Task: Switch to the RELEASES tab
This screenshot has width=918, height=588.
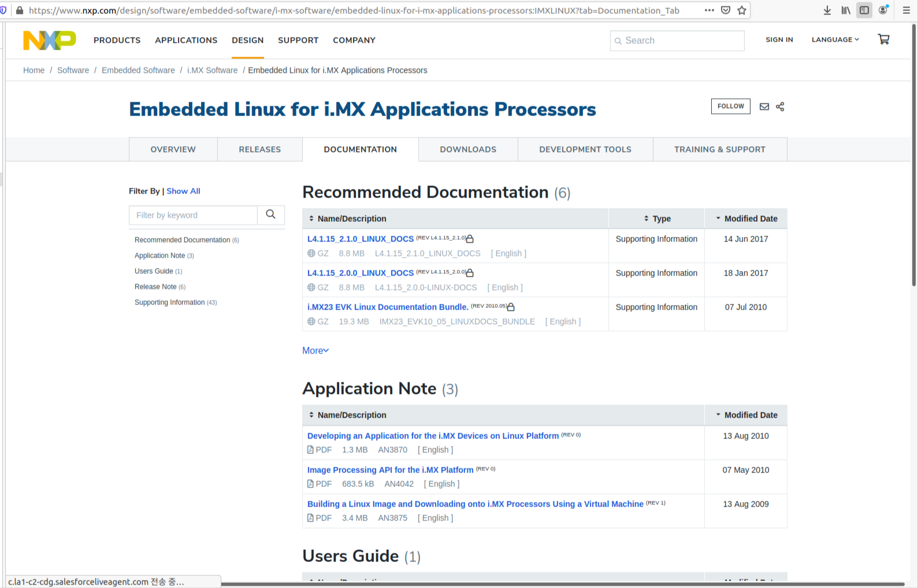Action: pos(260,149)
